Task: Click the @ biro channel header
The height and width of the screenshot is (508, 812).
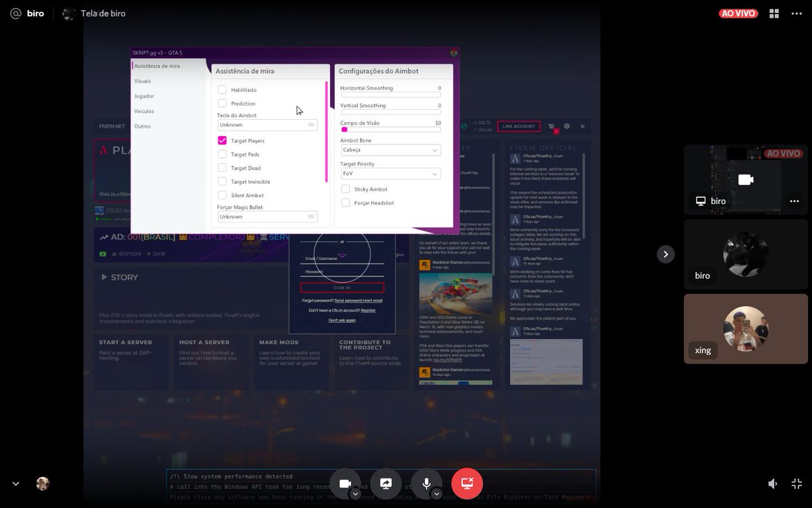Action: pos(28,14)
